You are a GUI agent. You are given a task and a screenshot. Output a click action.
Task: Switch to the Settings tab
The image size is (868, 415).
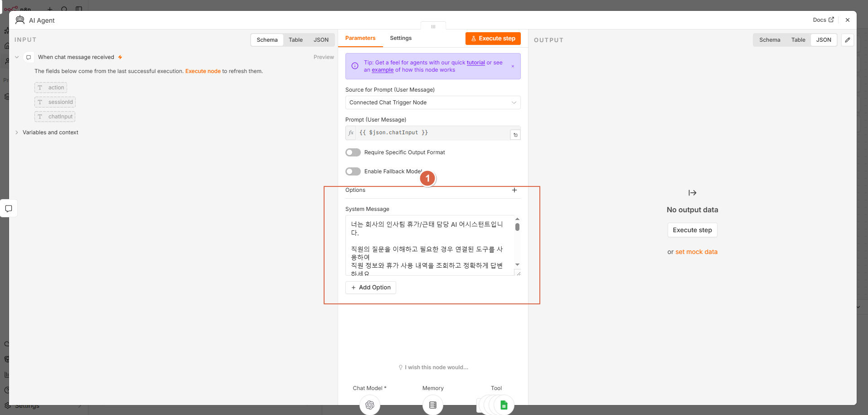pyautogui.click(x=401, y=38)
